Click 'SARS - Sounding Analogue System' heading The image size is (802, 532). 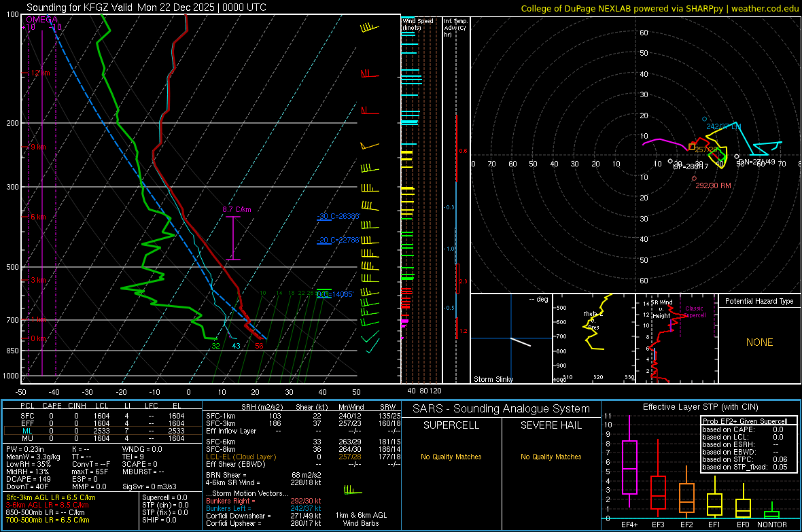point(501,409)
